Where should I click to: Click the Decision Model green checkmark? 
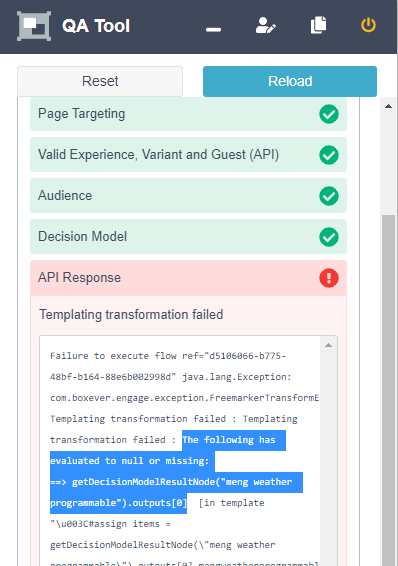pyautogui.click(x=329, y=237)
